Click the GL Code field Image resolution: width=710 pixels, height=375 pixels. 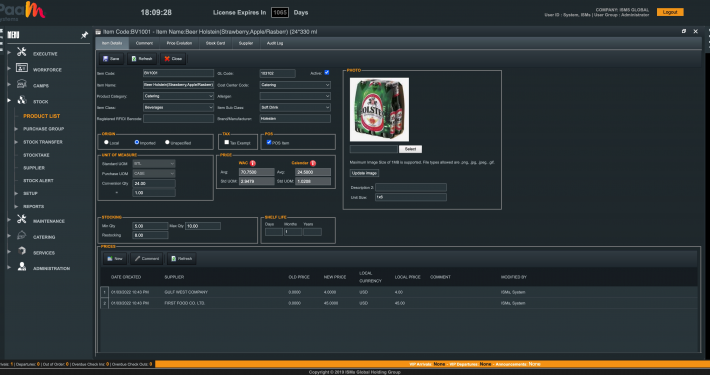coord(277,73)
